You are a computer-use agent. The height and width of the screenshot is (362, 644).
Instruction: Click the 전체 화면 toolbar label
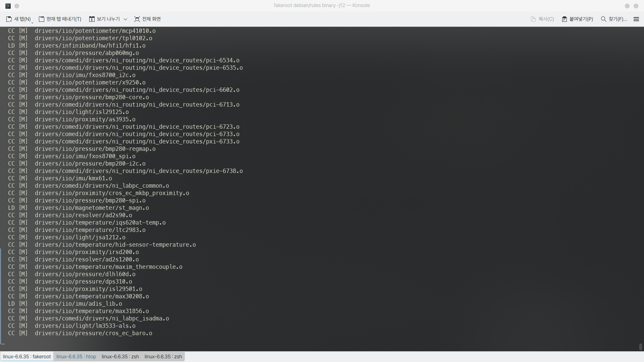151,19
